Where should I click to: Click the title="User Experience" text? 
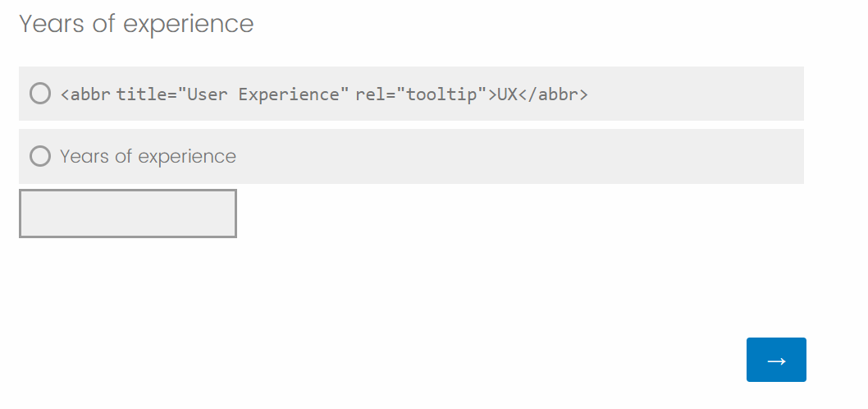coord(232,94)
